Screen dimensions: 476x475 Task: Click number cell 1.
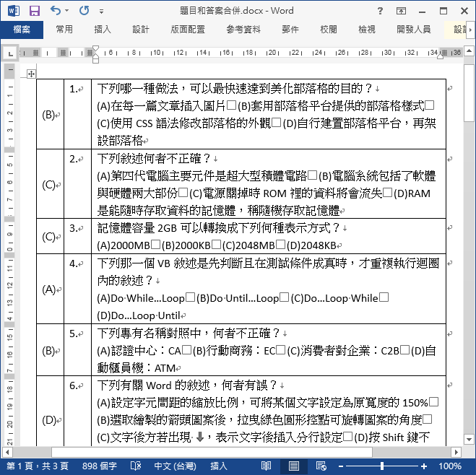coord(78,114)
